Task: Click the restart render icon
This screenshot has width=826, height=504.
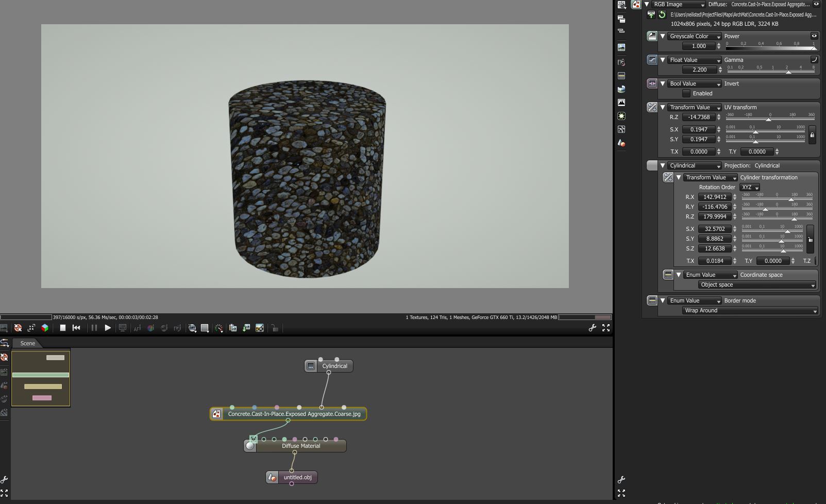Action: [x=76, y=328]
